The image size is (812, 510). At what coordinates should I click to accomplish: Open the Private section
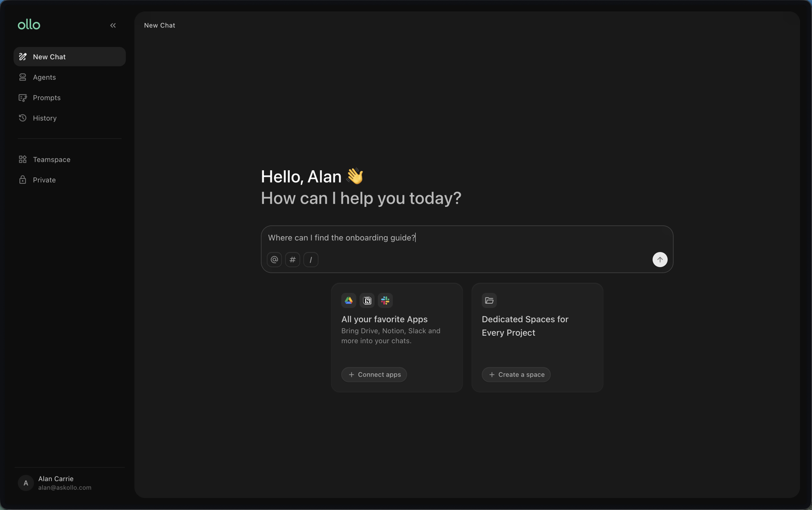70,180
